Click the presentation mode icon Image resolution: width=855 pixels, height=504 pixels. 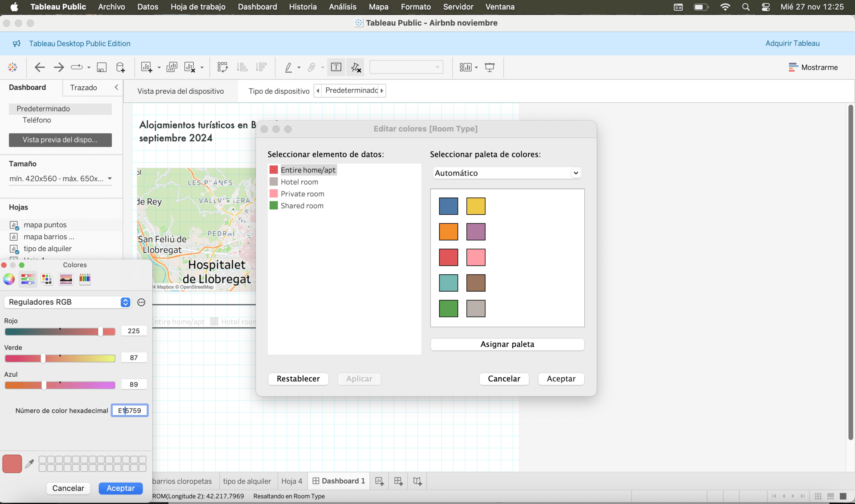coord(489,67)
